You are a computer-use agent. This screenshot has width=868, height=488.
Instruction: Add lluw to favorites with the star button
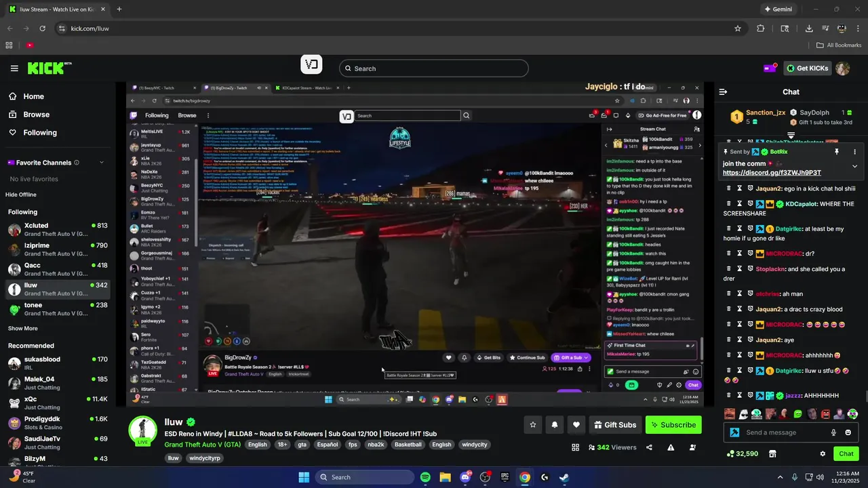coord(533,425)
